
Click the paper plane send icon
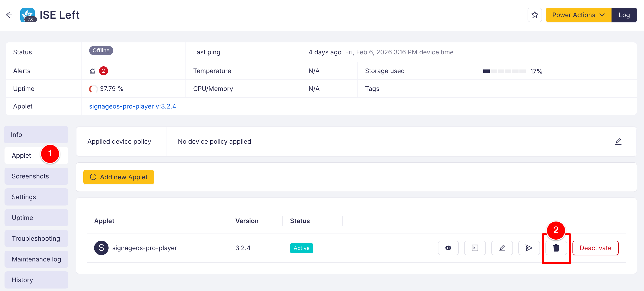(x=529, y=248)
